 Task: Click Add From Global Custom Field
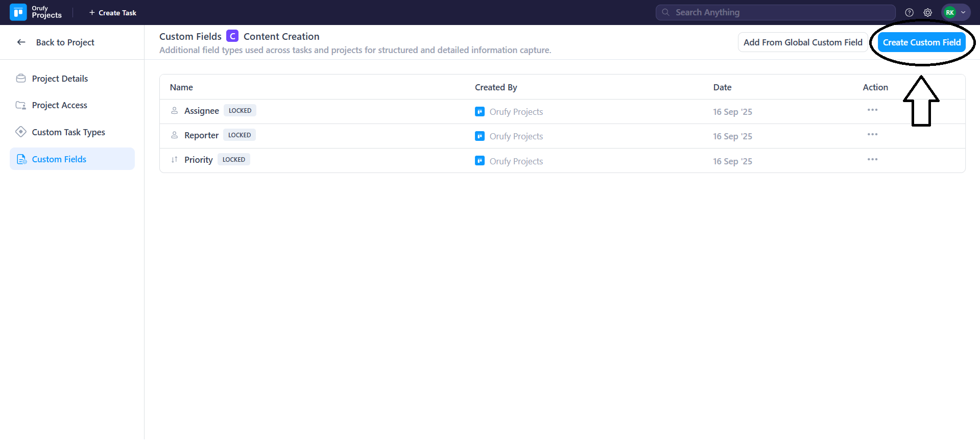[803, 42]
